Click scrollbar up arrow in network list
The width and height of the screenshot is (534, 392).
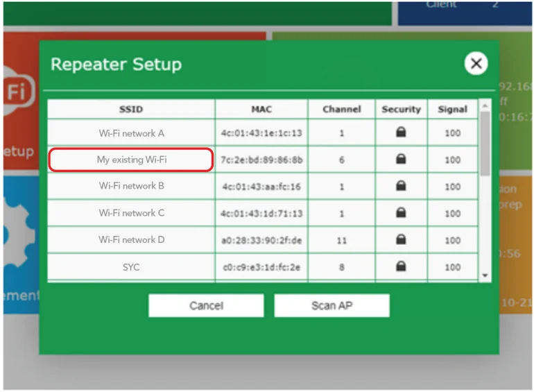(x=485, y=106)
